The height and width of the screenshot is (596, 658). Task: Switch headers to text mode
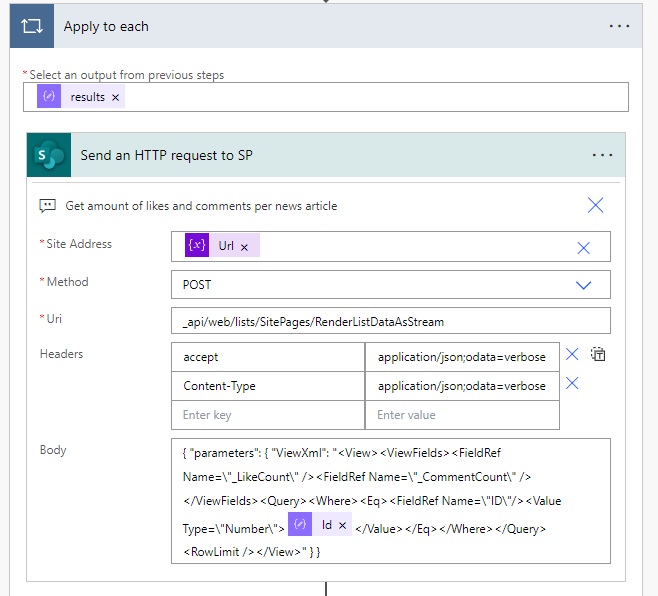(x=598, y=354)
